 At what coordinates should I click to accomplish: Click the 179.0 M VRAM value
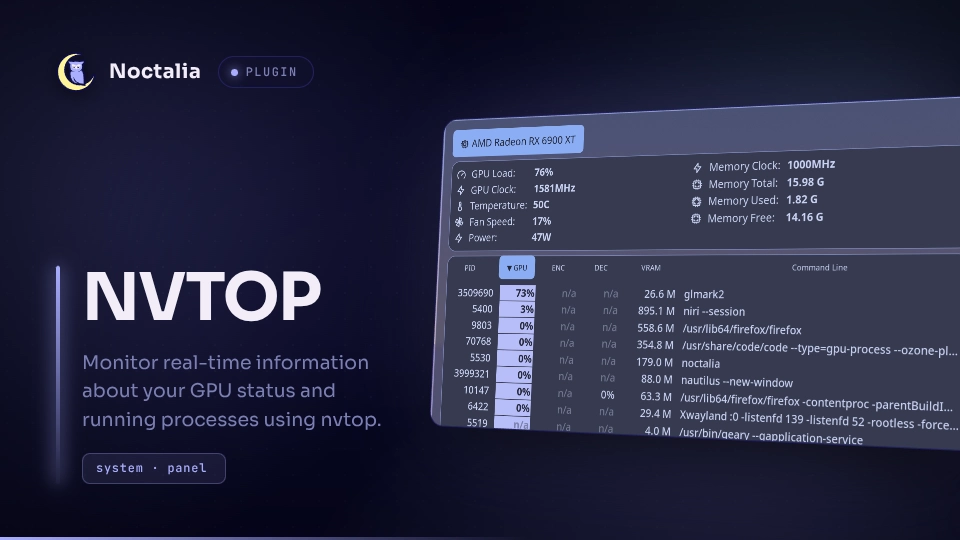point(654,362)
